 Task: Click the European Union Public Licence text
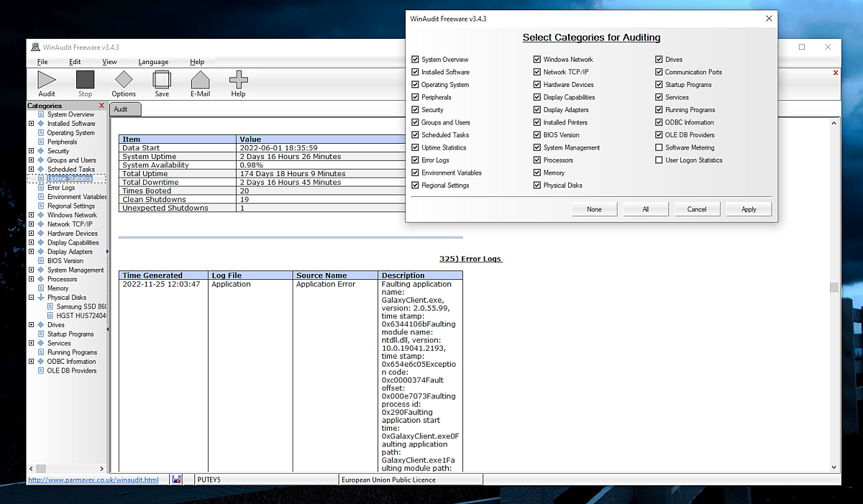[x=388, y=480]
